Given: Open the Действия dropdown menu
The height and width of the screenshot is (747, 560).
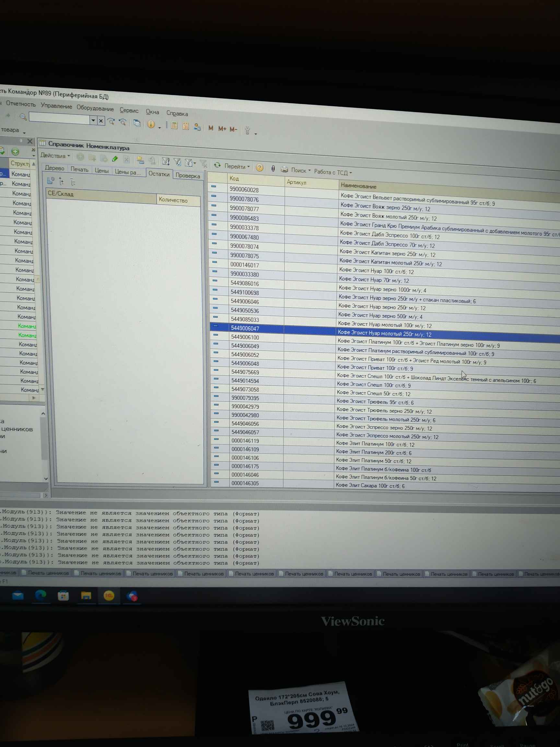Looking at the screenshot, I should (x=55, y=155).
